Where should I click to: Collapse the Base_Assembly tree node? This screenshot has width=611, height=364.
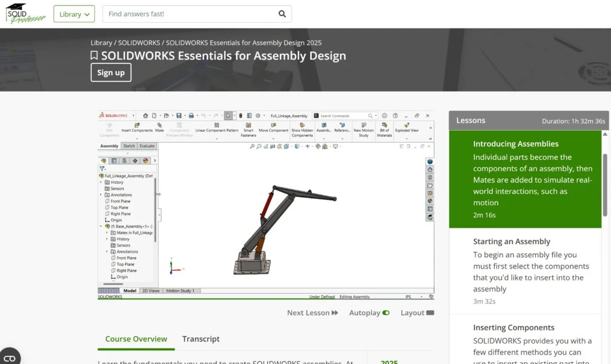(101, 227)
